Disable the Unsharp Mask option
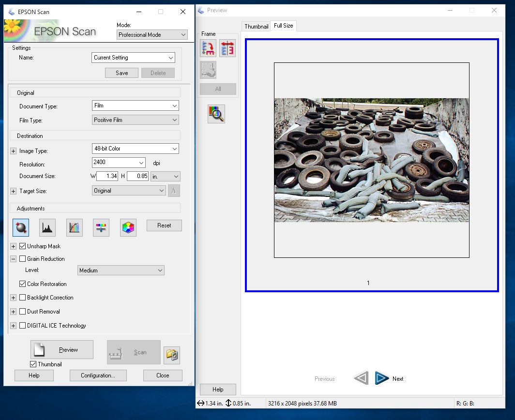 pos(22,246)
